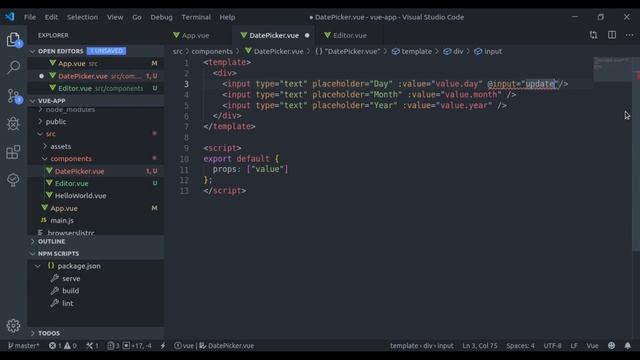
Task: Open the Explorer view in activity bar
Action: [x=13, y=40]
